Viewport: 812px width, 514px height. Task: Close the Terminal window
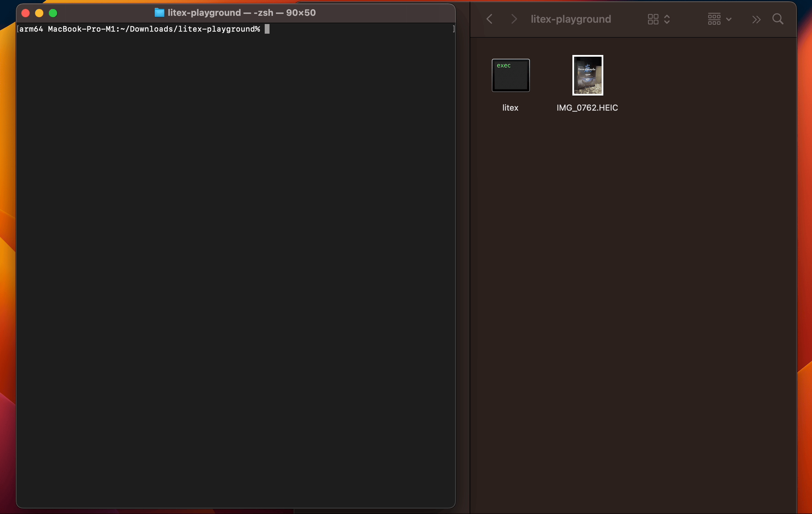pos(25,13)
